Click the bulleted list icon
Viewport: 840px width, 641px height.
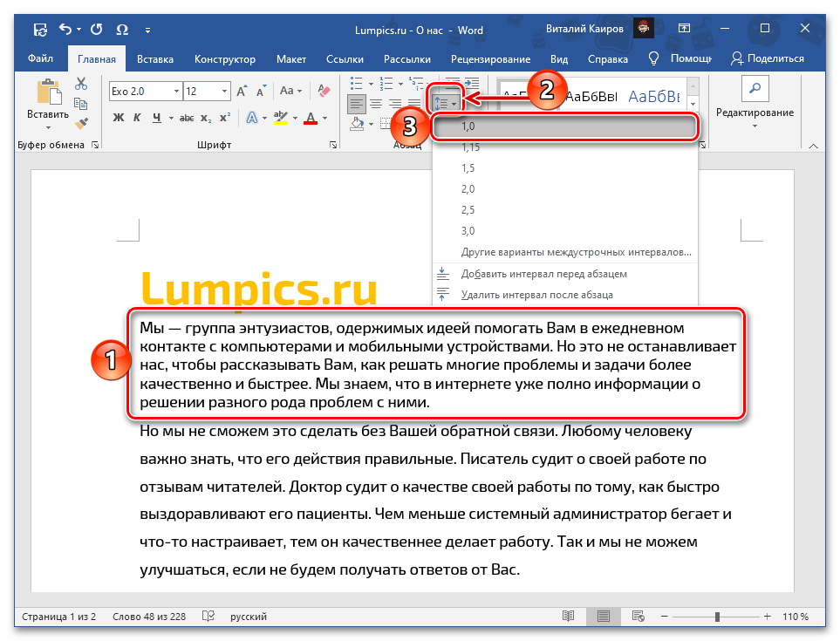[x=356, y=83]
